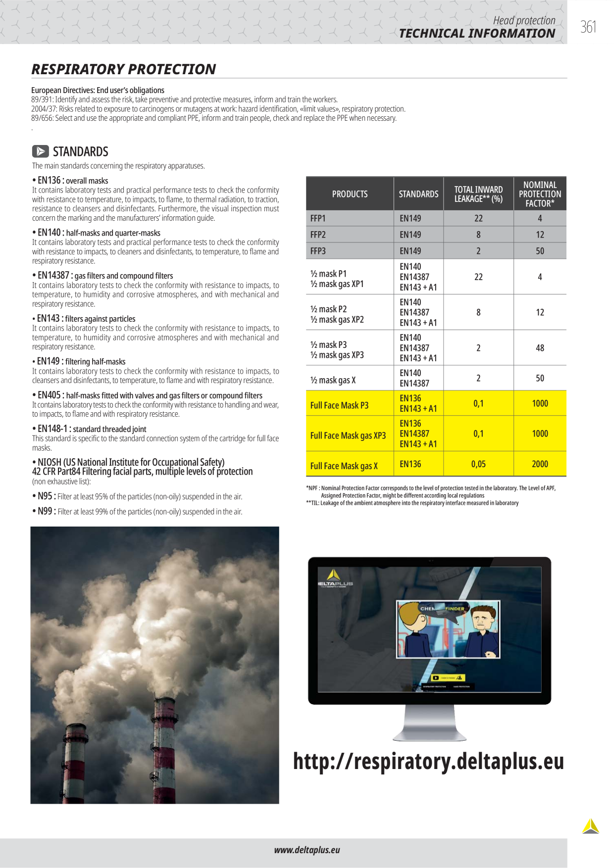
Task: Click the NOMINAL PROTECTION FACTOR column header
Action: [540, 194]
